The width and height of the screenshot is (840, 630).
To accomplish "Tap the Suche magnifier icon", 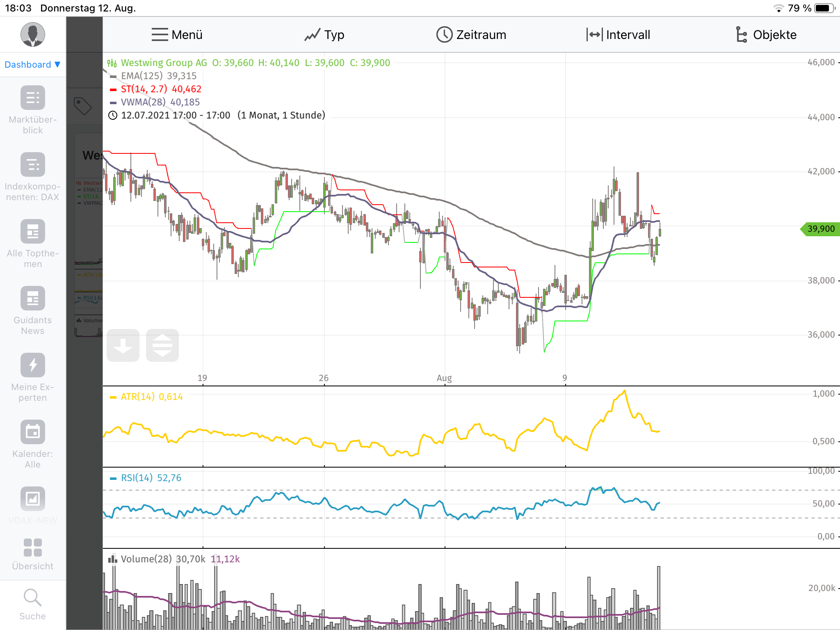I will [x=33, y=598].
